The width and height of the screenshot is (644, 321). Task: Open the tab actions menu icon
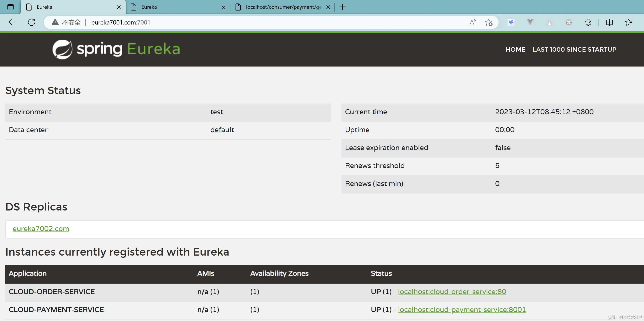pyautogui.click(x=11, y=7)
